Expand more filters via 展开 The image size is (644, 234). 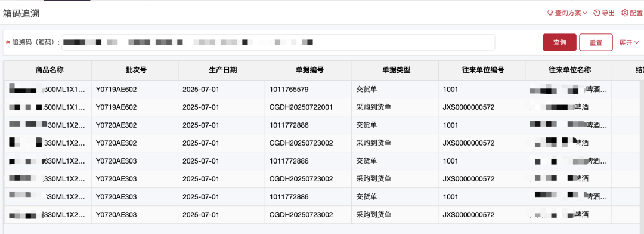629,43
